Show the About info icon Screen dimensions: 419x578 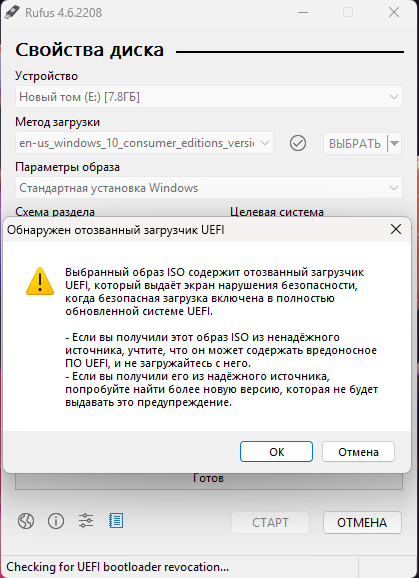pos(56,522)
